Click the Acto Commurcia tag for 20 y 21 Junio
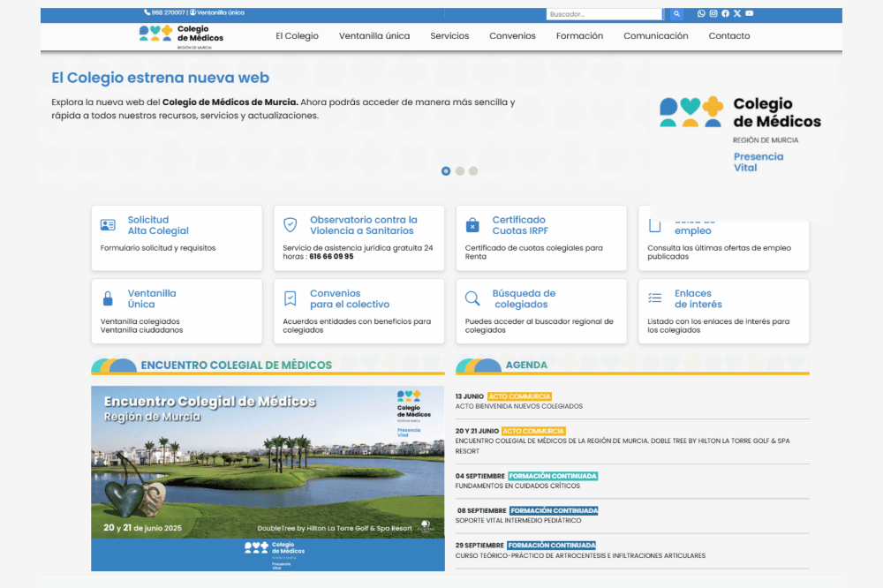 pos(533,431)
